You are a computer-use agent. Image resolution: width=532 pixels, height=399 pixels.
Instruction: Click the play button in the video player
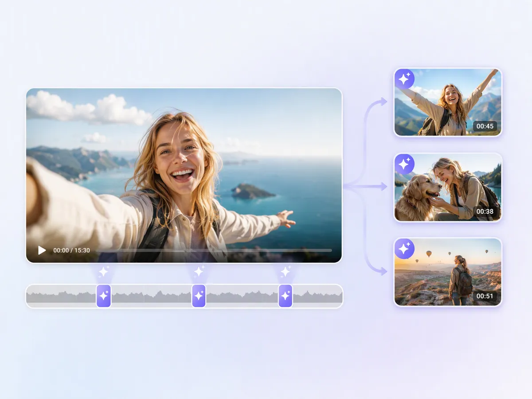(42, 250)
